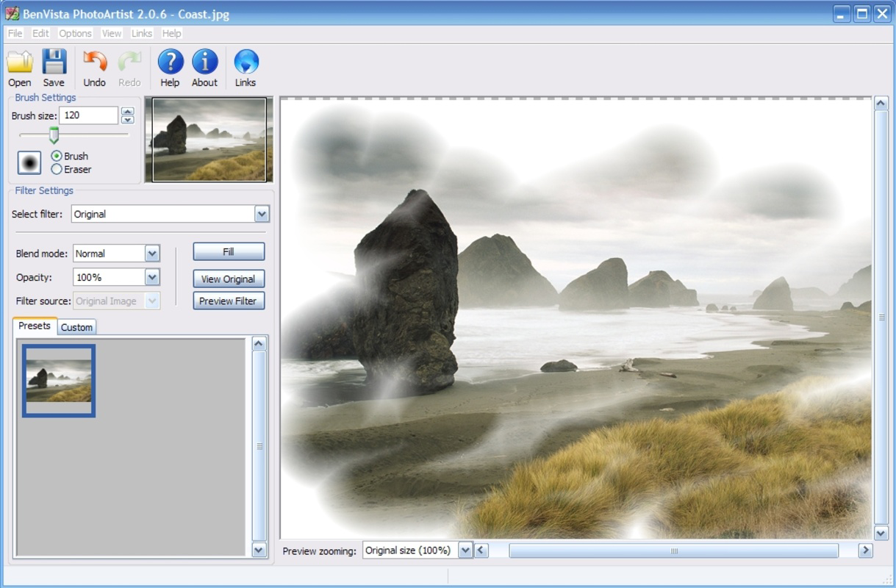Switch to the Custom tab
The height and width of the screenshot is (588, 896).
click(76, 327)
